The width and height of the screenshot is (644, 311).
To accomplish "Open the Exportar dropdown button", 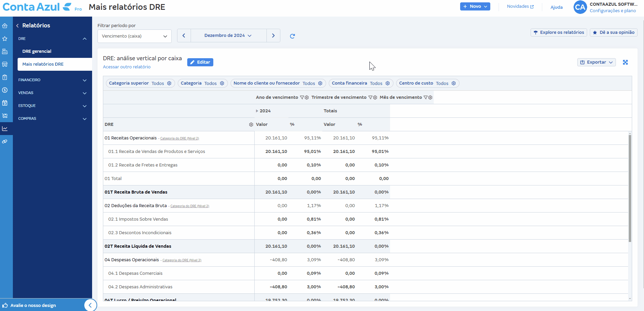I will pos(596,62).
